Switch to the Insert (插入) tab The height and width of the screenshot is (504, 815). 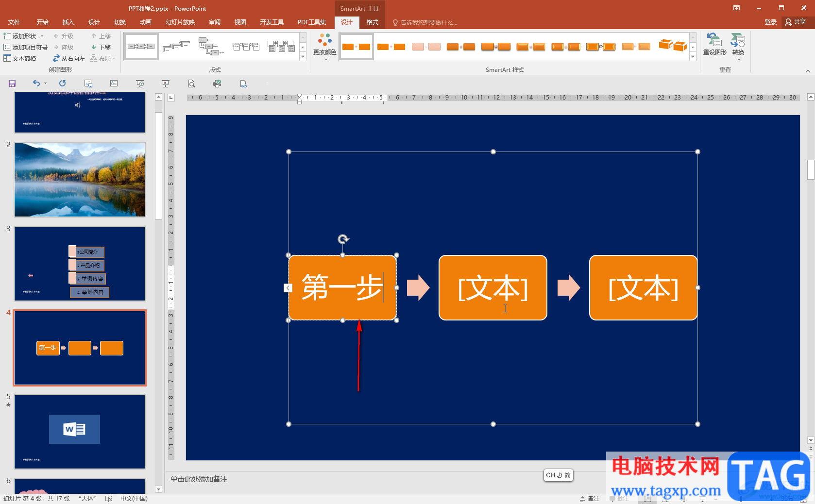tap(68, 22)
